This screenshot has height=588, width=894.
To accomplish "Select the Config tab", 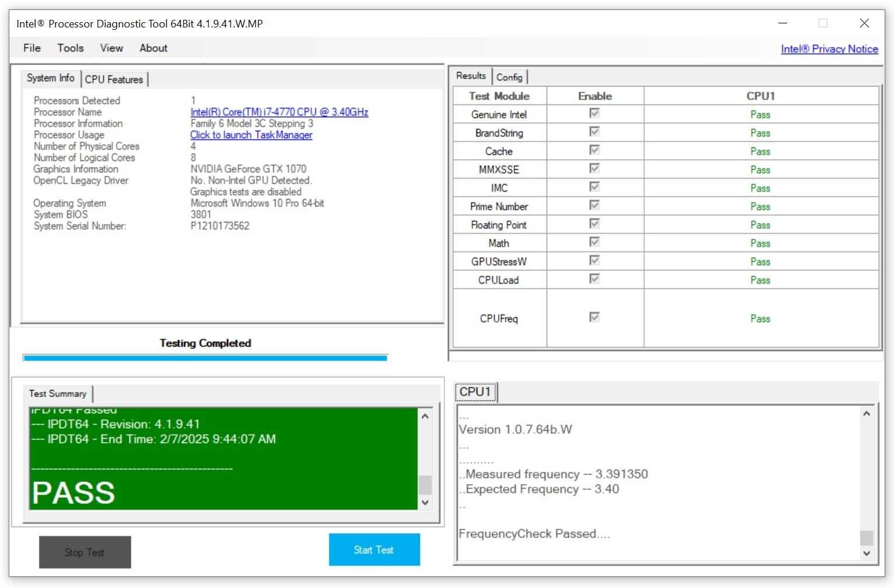I will click(x=509, y=77).
